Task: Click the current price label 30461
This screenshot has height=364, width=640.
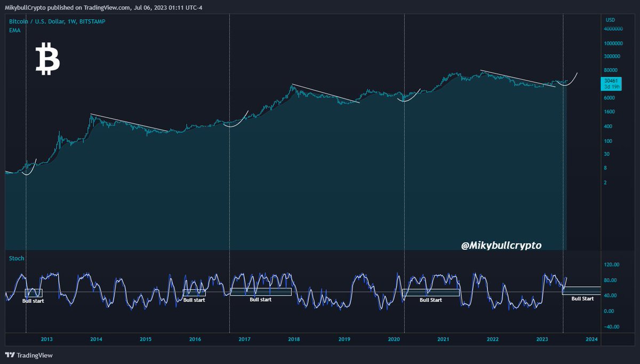Action: click(611, 81)
